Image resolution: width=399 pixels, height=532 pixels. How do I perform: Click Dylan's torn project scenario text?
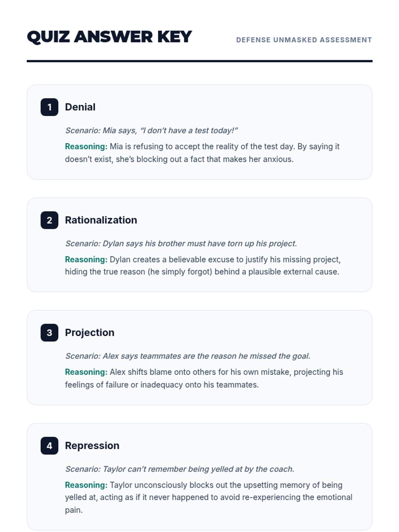click(x=181, y=243)
